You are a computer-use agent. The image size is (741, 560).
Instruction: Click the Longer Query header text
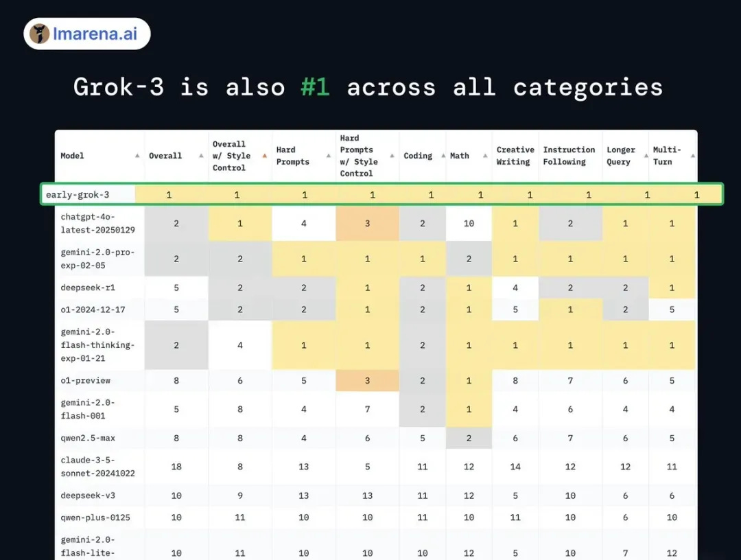(x=620, y=156)
